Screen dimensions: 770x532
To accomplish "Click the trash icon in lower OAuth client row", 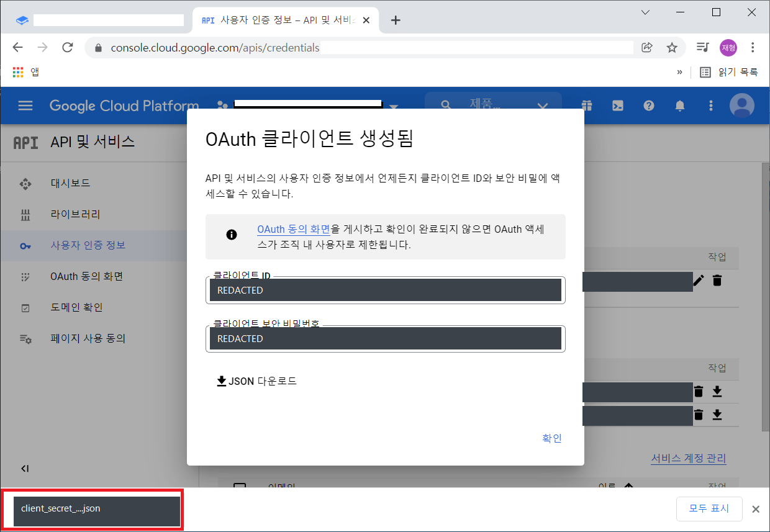I will pyautogui.click(x=699, y=415).
